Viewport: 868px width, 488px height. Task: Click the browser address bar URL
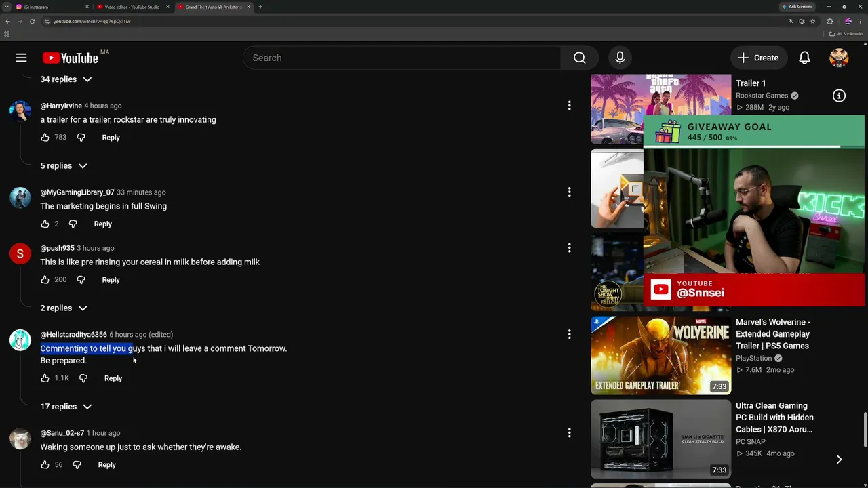pos(92,21)
